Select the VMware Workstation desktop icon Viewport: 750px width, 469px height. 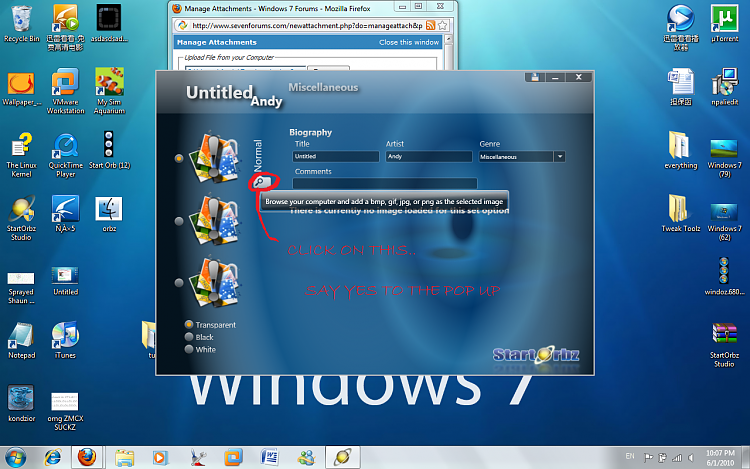point(66,91)
